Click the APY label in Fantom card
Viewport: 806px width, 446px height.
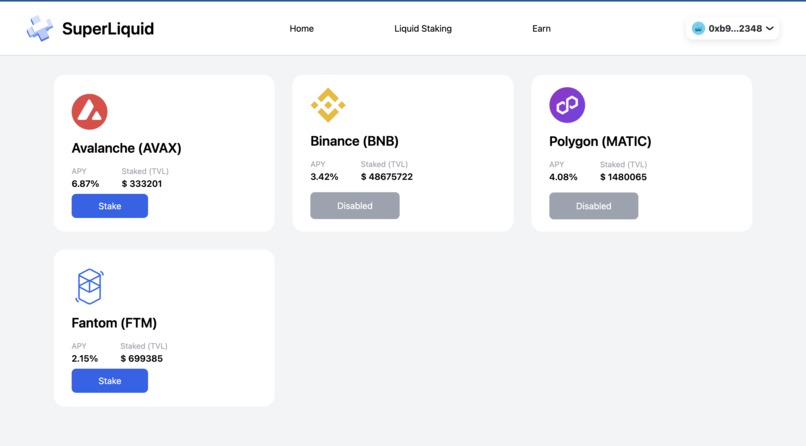[79, 346]
